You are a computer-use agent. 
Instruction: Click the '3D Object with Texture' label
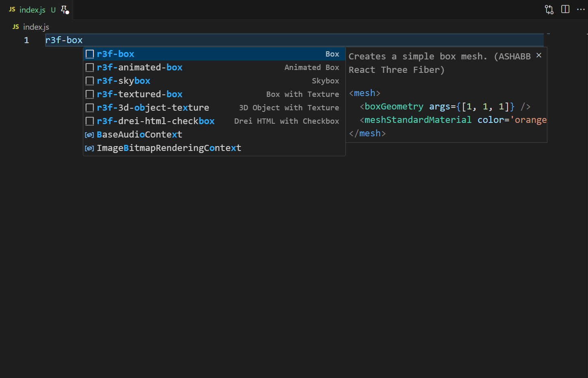289,107
